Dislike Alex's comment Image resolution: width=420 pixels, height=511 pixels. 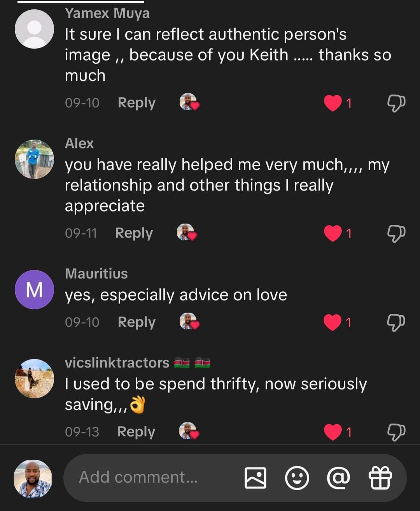[x=396, y=233]
